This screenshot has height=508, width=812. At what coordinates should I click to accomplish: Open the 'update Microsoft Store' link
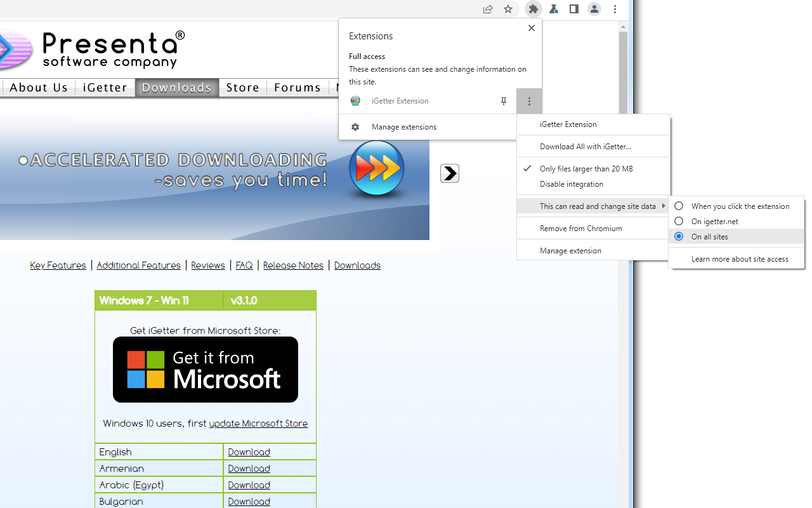tap(258, 423)
